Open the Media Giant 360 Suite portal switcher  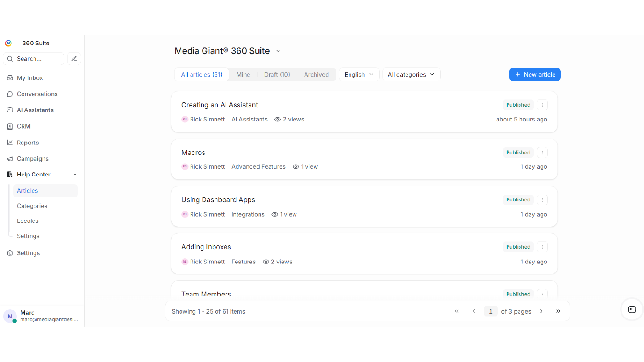point(278,51)
